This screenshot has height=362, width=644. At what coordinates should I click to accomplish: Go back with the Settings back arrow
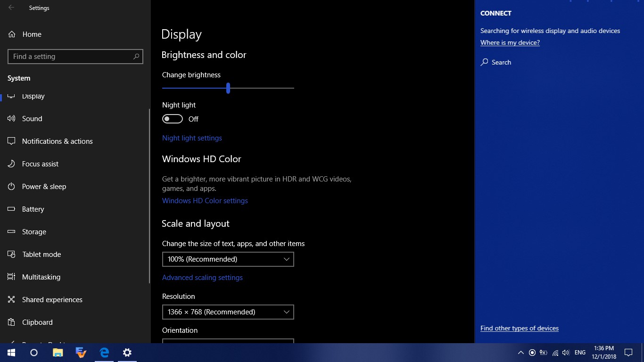click(x=11, y=8)
